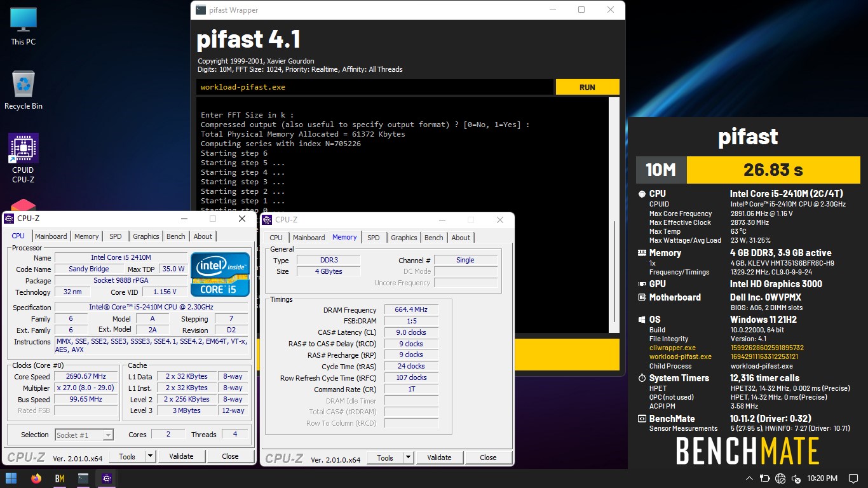Expand Tools dropdown arrow in left CPU-Z
Viewport: 868px width, 488px height.
150,456
